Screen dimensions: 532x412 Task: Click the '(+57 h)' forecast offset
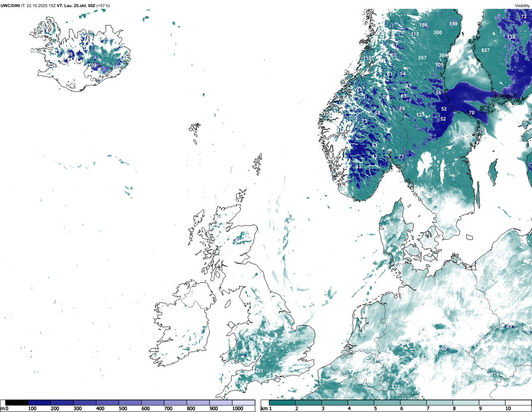point(103,5)
